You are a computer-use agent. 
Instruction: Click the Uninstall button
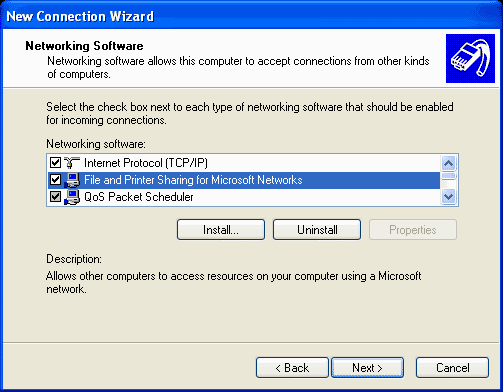click(x=317, y=230)
